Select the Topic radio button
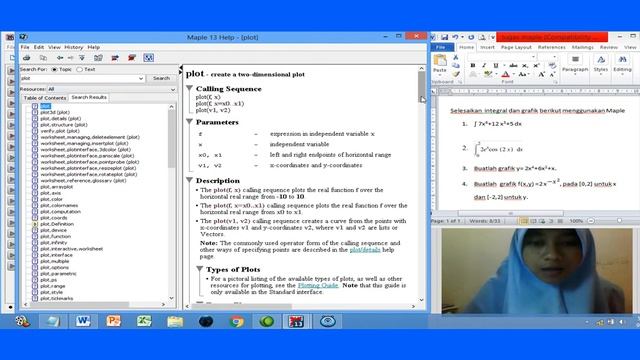The width and height of the screenshot is (640, 360). (x=54, y=69)
